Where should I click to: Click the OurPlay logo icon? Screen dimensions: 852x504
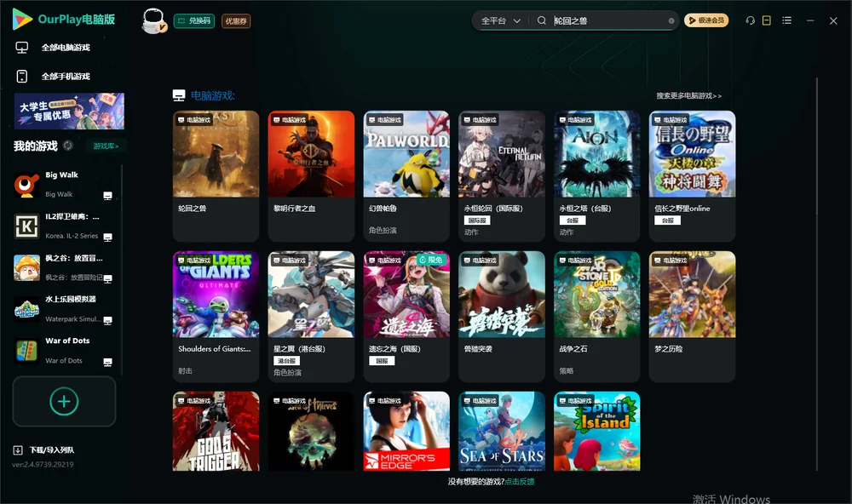pyautogui.click(x=22, y=20)
